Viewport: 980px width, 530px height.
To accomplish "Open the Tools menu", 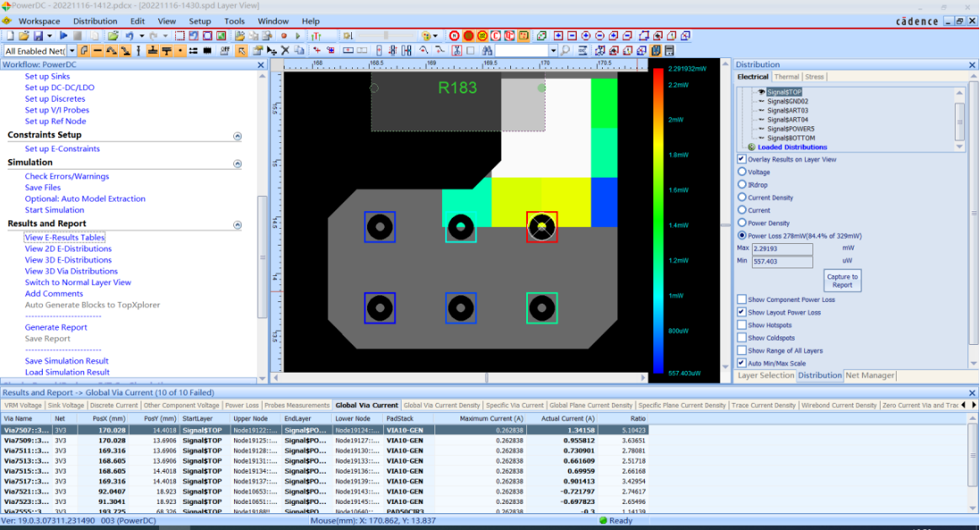I will 234,20.
